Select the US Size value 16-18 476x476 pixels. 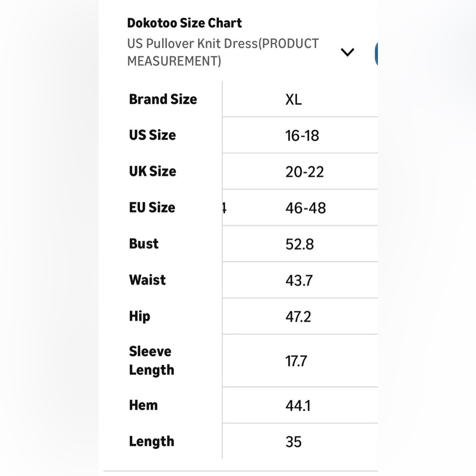tap(302, 136)
